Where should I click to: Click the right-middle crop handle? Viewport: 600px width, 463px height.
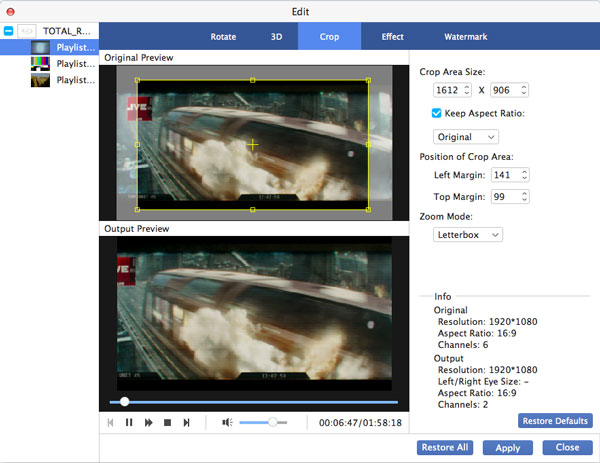pos(368,145)
